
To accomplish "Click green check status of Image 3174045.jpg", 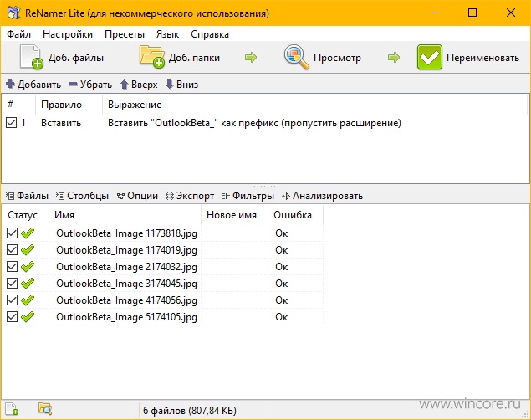I will [28, 283].
